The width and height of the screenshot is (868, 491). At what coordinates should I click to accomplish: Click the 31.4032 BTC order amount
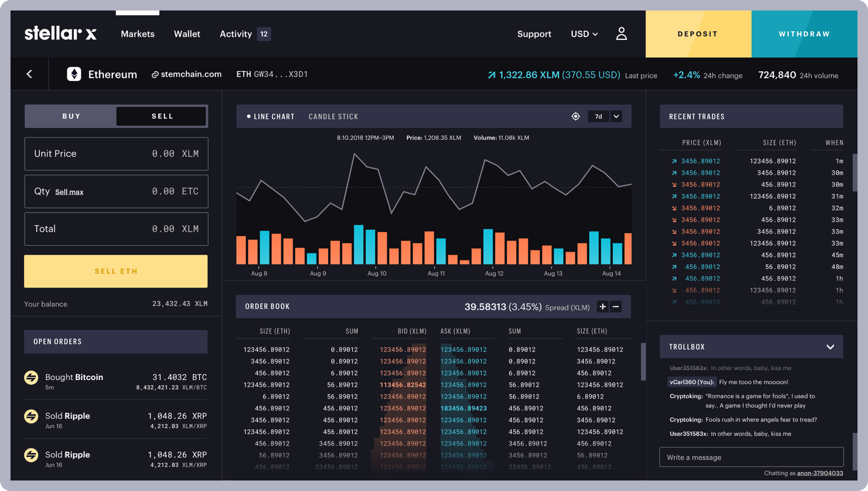(x=179, y=377)
